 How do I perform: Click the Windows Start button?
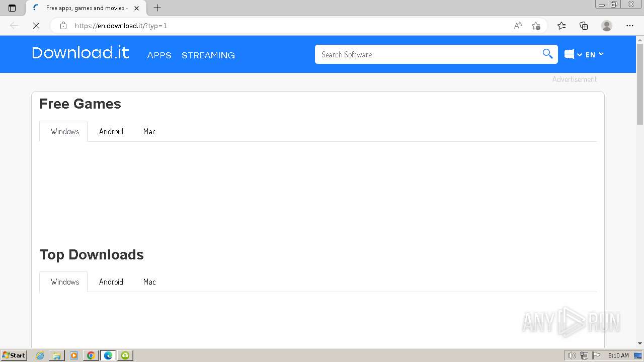[x=14, y=355]
